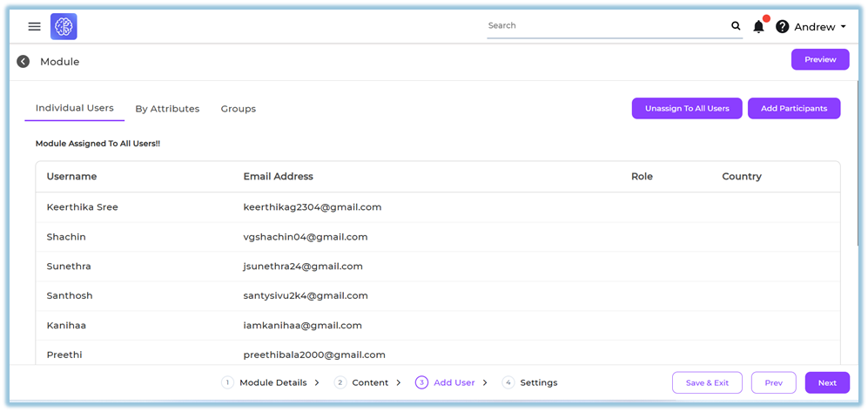Click the search magnifier icon
Screen dimensions: 868x412
(736, 26)
